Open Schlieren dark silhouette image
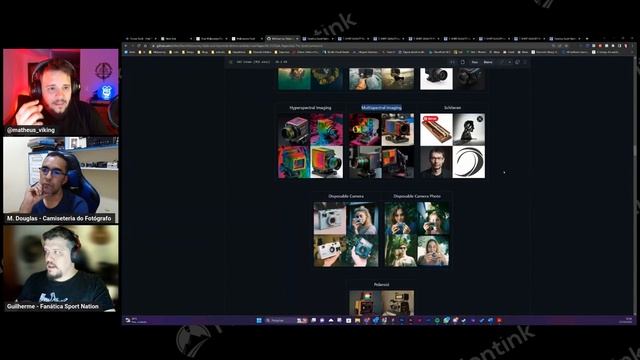Image resolution: width=640 pixels, height=360 pixels. click(469, 130)
